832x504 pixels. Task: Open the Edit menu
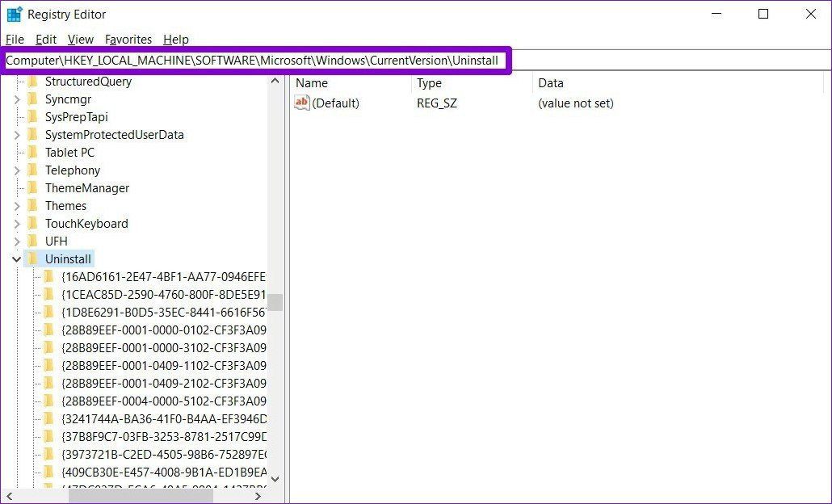46,40
